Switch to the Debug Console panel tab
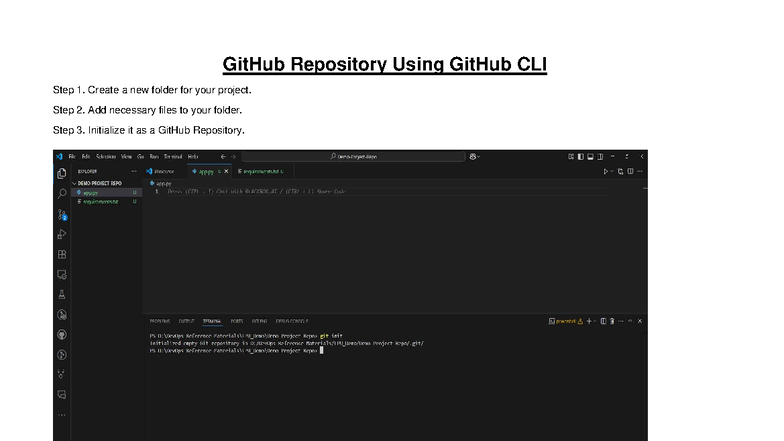 tap(292, 322)
